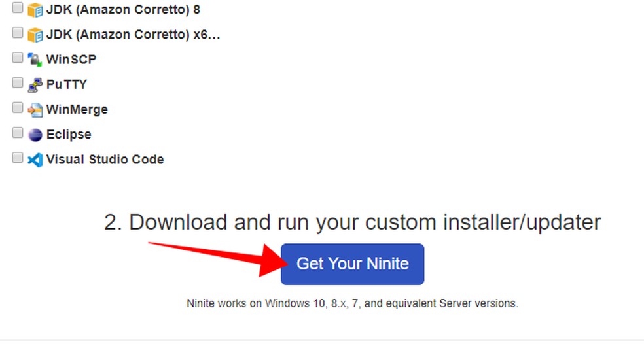Image resolution: width=644 pixels, height=361 pixels.
Task: Click the 'JDK (Amazon Corretto) 8' label
Action: (x=123, y=9)
